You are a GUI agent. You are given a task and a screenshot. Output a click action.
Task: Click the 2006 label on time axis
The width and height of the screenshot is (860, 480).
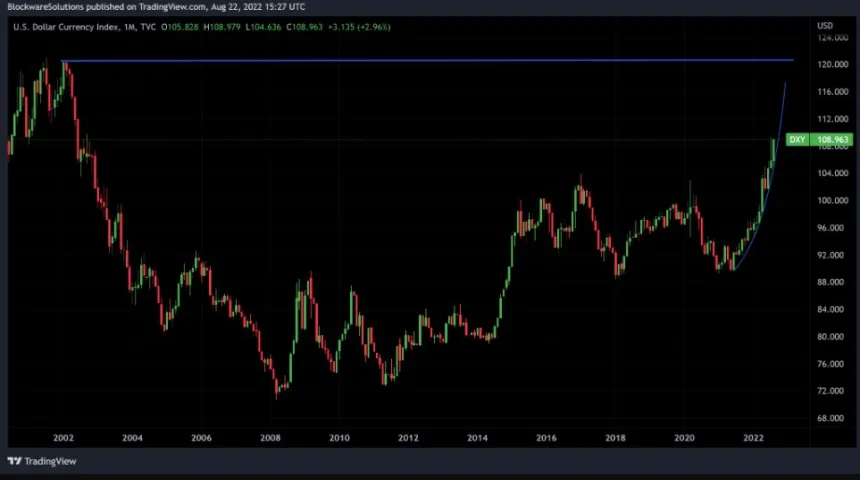(201, 438)
